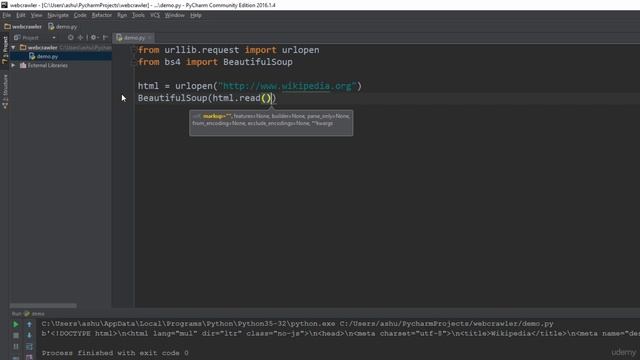The image size is (640, 360).
Task: Collapse the webcrawler project folder
Action: (13, 48)
